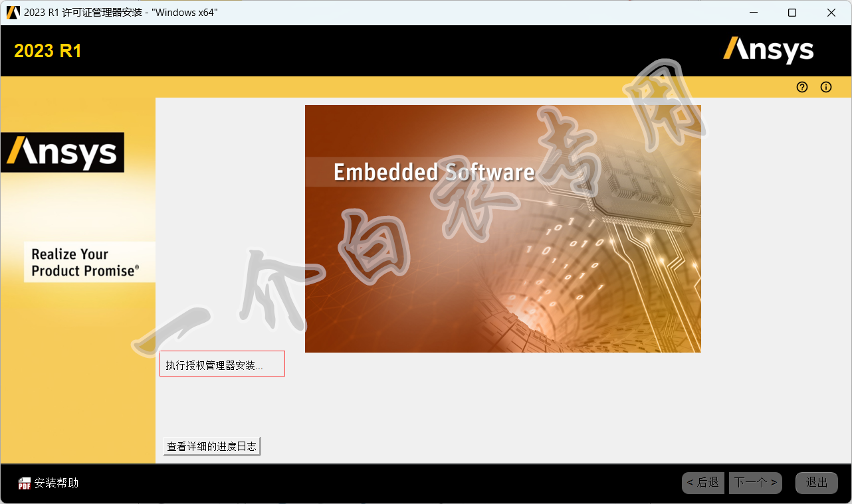
Task: Click the 执行授权管理器安装... status text
Action: pyautogui.click(x=214, y=365)
